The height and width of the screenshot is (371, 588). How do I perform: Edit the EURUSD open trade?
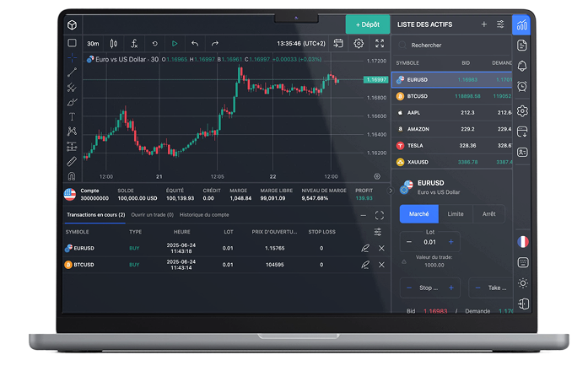click(364, 248)
